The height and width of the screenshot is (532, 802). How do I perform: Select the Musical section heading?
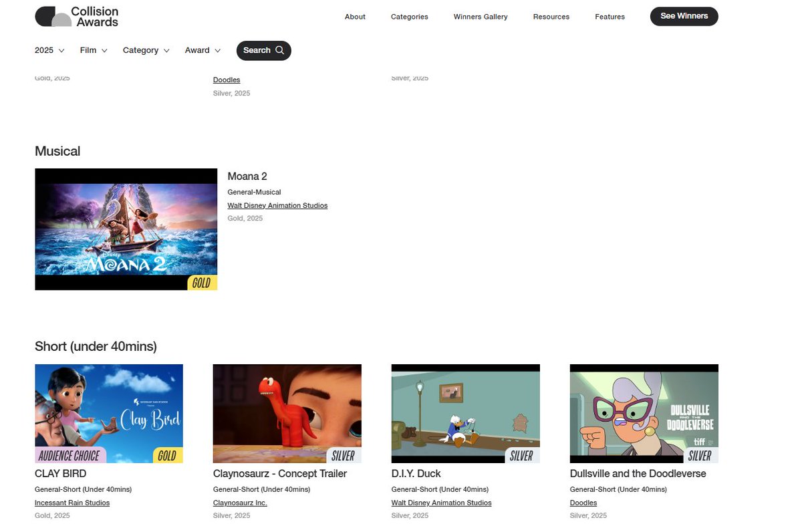(x=57, y=151)
